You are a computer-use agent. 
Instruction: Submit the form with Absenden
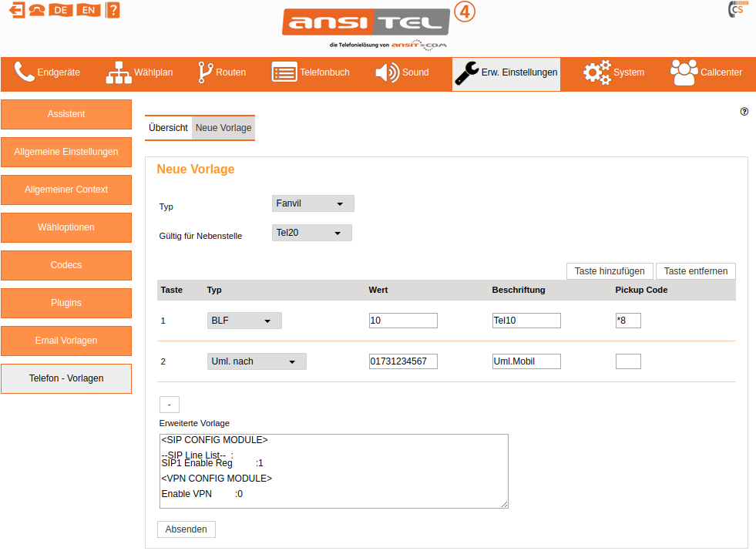(x=186, y=529)
